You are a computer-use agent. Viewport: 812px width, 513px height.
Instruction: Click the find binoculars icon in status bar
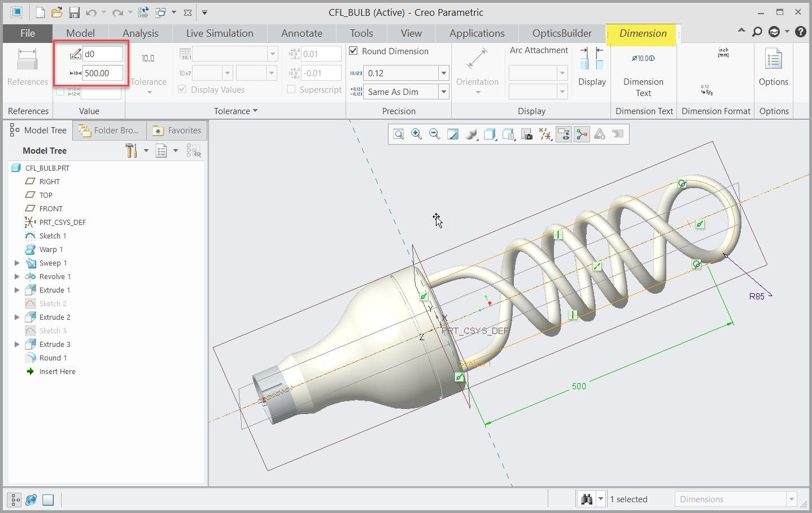point(587,499)
